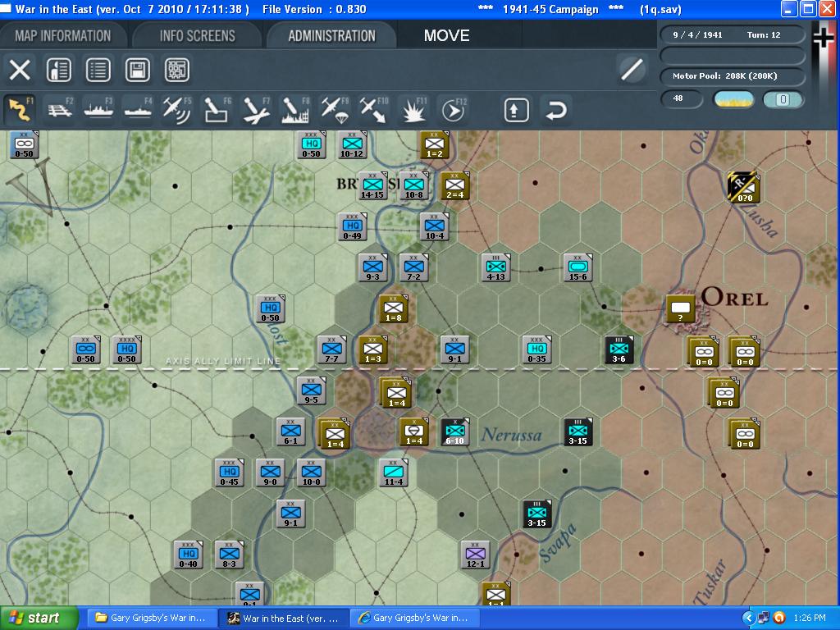The image size is (840, 630).
Task: Activate F7 bomb airfield mode
Action: [x=256, y=110]
